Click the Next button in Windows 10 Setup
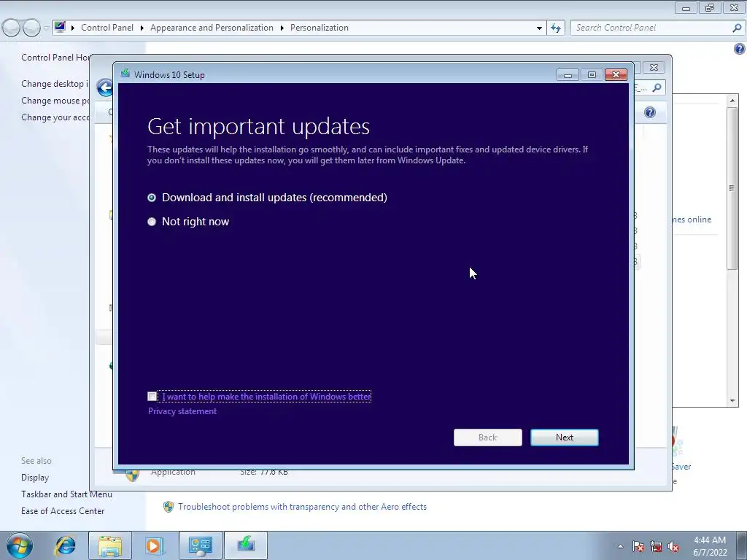The height and width of the screenshot is (560, 747). click(565, 437)
